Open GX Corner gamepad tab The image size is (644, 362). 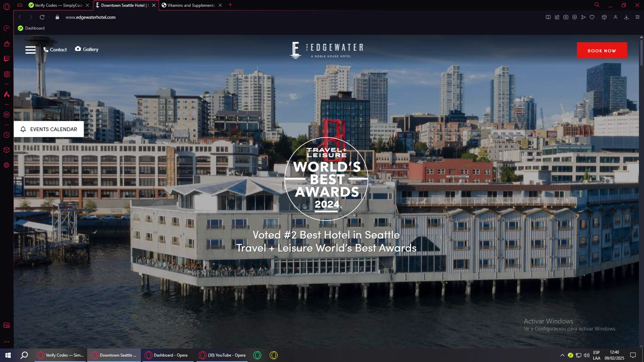tap(20, 5)
